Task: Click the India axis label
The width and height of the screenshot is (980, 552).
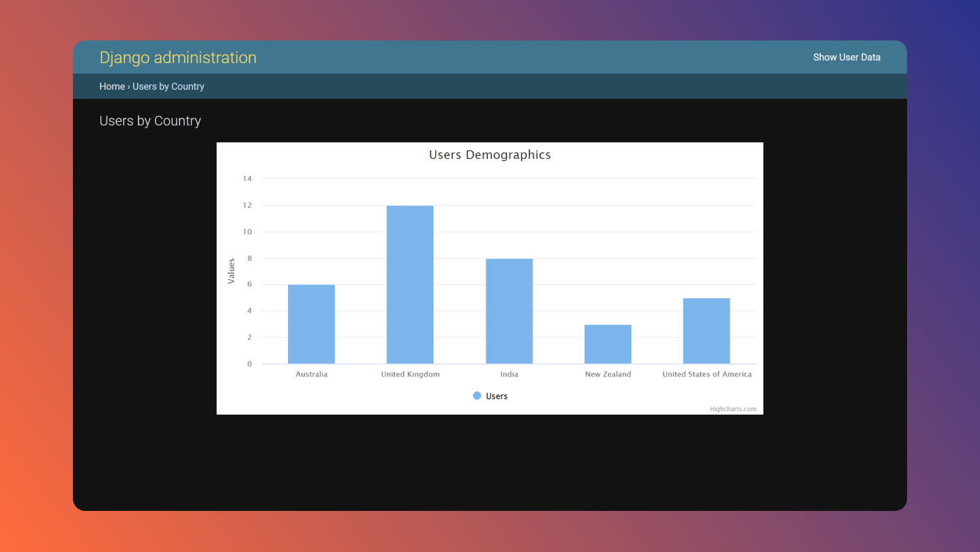Action: pos(509,374)
